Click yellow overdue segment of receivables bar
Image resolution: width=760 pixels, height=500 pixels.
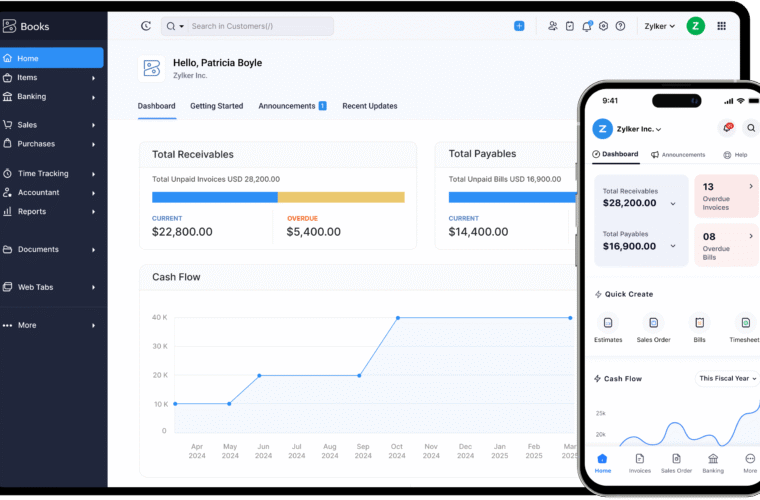coord(341,197)
